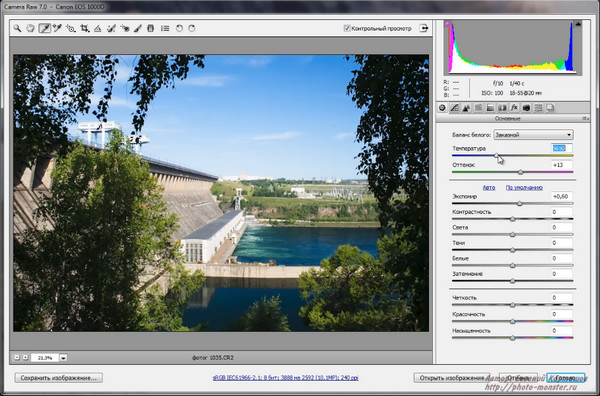Screen dimensions: 600x396
Task: Open the Presets panel tab
Action: pos(538,108)
